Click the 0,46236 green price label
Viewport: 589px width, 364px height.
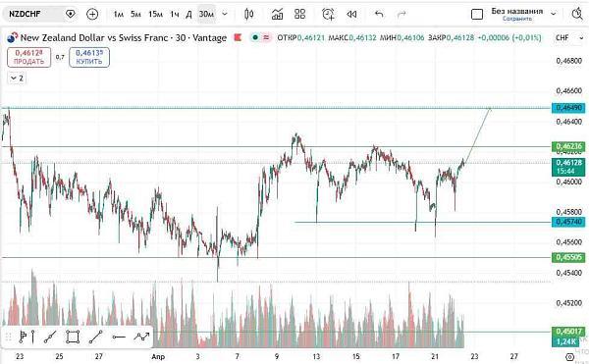point(568,146)
